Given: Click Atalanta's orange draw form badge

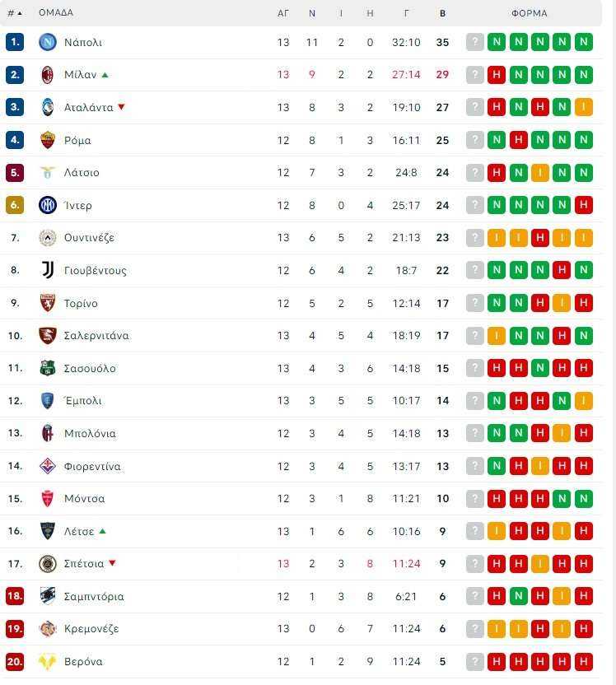Looking at the screenshot, I should coord(584,107).
